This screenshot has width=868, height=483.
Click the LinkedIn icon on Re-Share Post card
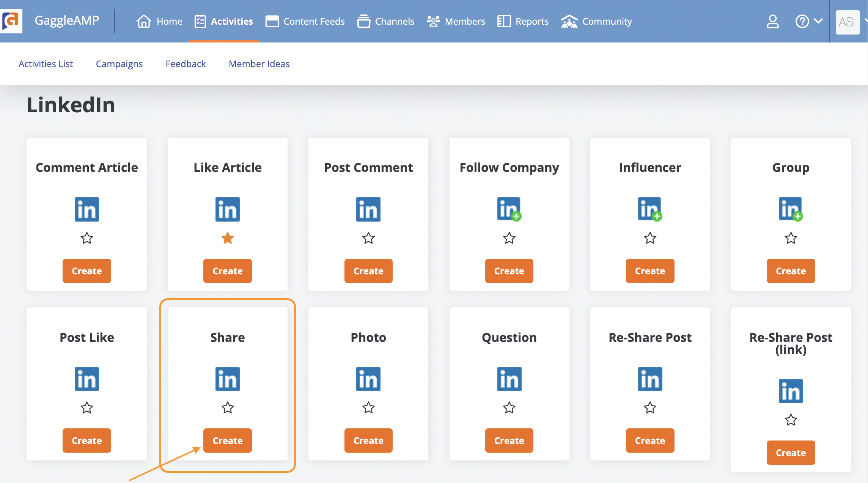[650, 379]
